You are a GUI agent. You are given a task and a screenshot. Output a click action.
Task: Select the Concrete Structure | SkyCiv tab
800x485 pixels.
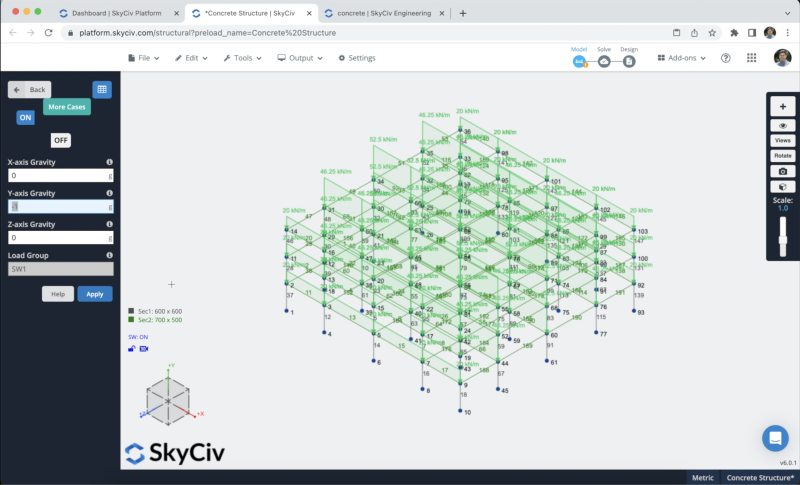[x=250, y=13]
